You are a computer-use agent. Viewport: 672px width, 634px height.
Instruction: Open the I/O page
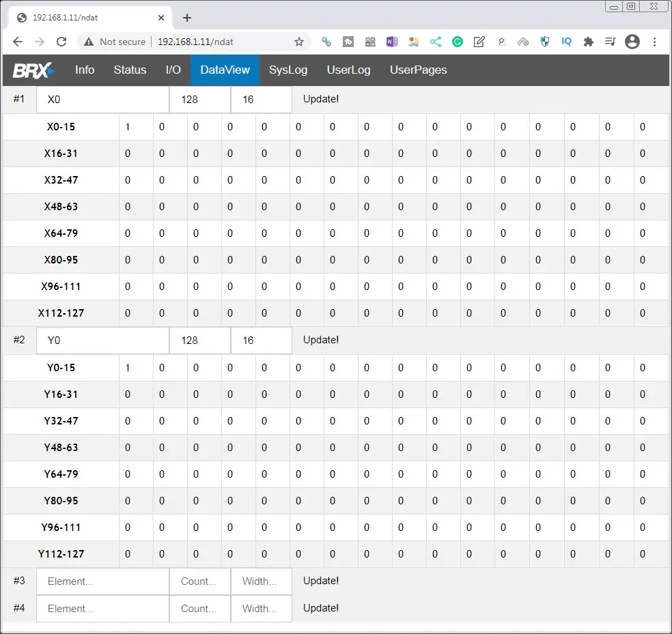[x=173, y=70]
